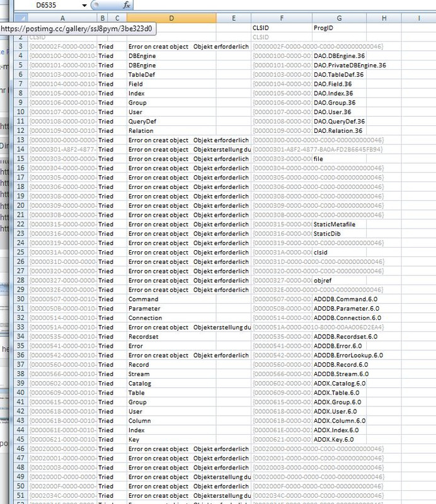Image resolution: width=436 pixels, height=504 pixels.
Task: Click cell {00000301-A8F2-4877-BA0A-FD2B6645FB94}
Action: 318,149
